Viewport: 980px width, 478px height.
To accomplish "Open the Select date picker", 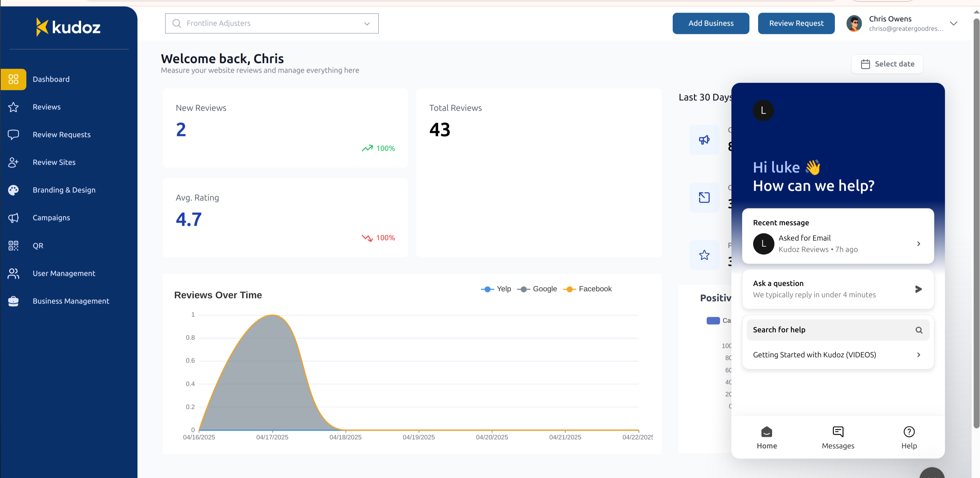I will (887, 64).
